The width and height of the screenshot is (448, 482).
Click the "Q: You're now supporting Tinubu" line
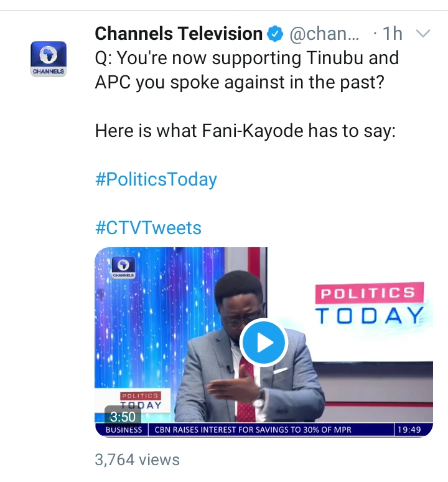(247, 59)
